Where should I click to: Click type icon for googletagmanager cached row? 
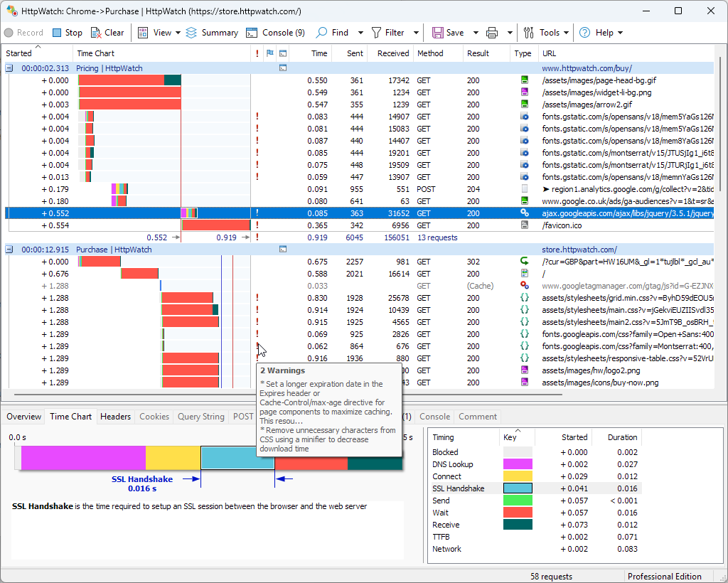(525, 286)
